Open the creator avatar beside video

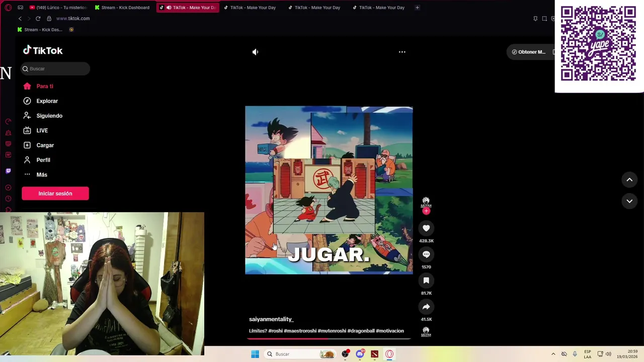[426, 203]
